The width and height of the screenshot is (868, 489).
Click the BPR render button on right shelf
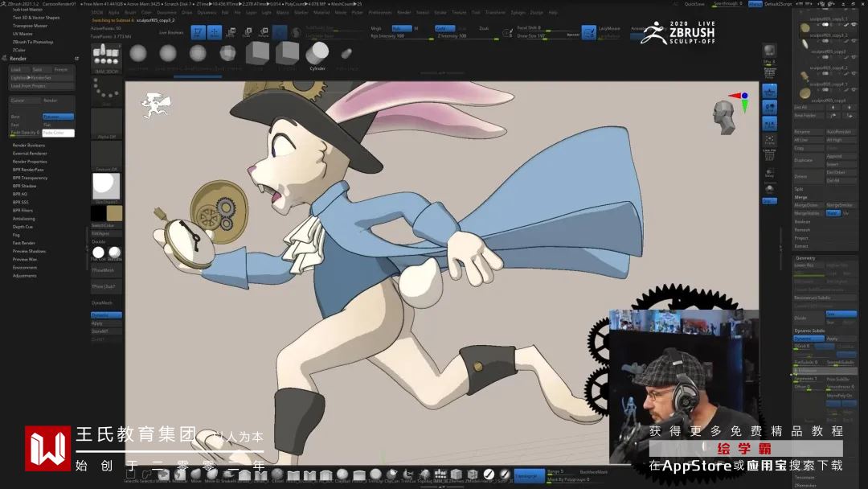pos(769,52)
